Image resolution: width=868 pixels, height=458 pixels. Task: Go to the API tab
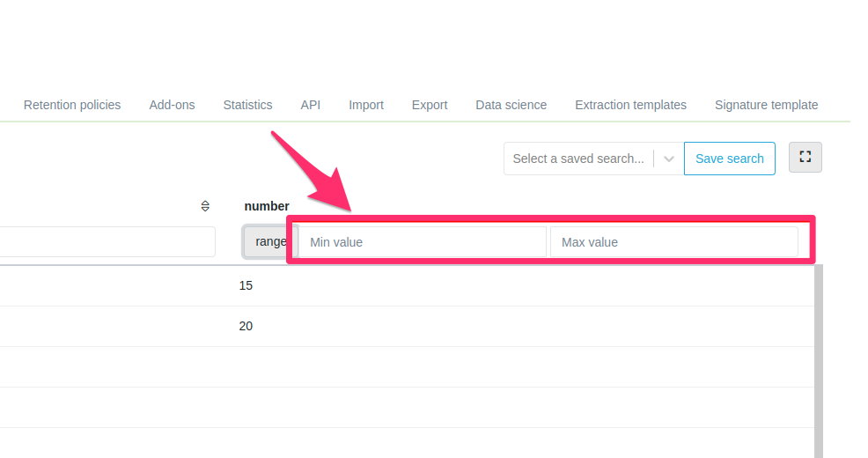(310, 105)
